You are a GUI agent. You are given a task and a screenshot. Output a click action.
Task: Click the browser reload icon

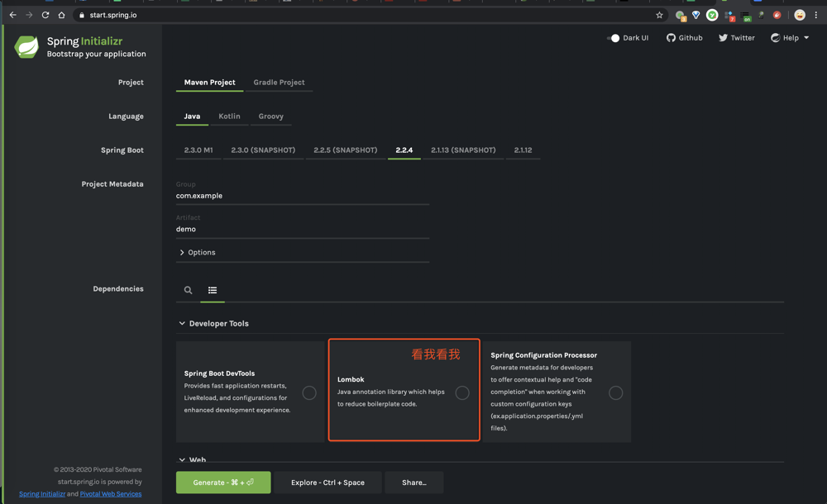coord(45,15)
